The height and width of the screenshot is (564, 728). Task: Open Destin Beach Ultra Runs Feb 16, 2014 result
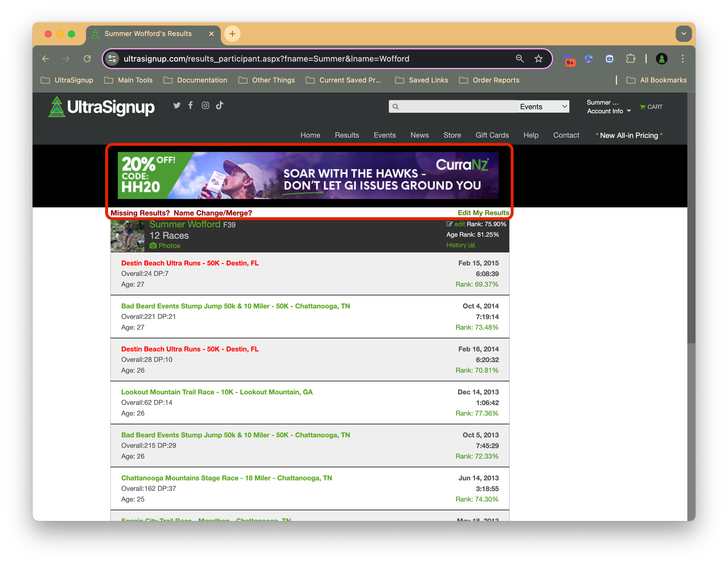(190, 349)
